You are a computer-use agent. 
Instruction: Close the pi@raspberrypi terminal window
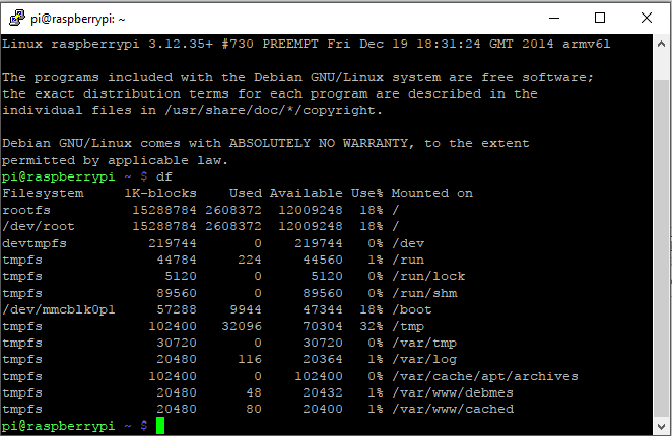[x=647, y=16]
